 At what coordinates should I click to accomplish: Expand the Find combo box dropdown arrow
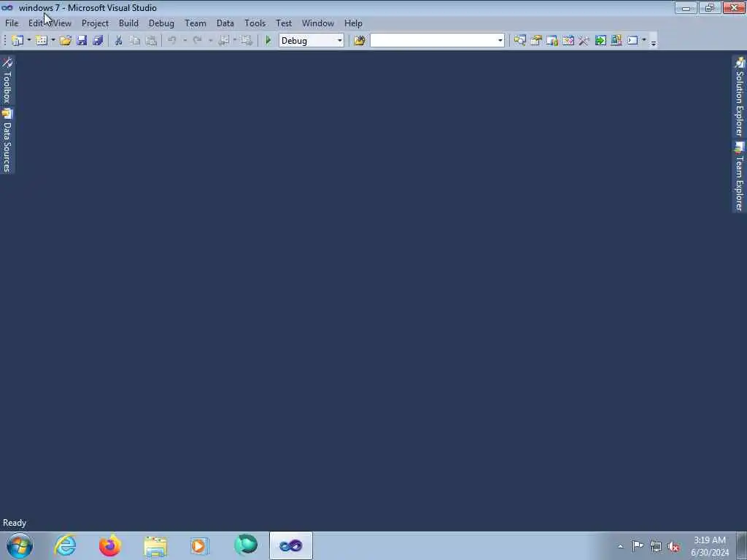500,41
